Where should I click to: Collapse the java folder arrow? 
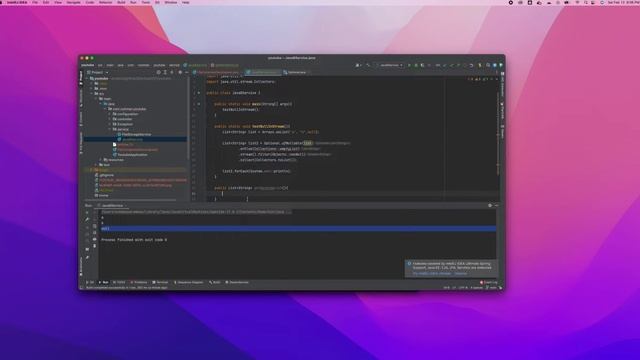pos(100,104)
